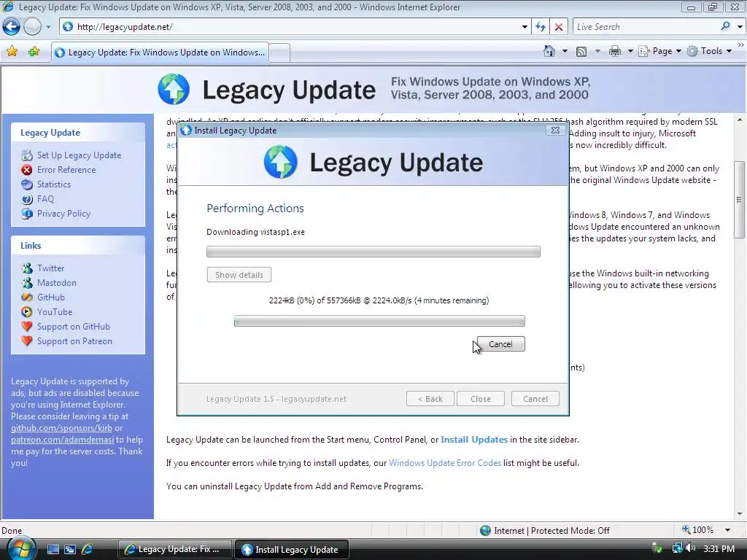Screen dimensions: 747x560
Task: Click the page vertical scrollbar thumb
Action: (x=740, y=200)
